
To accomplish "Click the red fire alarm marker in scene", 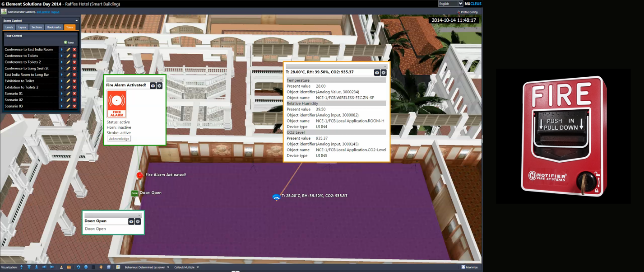I will point(139,175).
